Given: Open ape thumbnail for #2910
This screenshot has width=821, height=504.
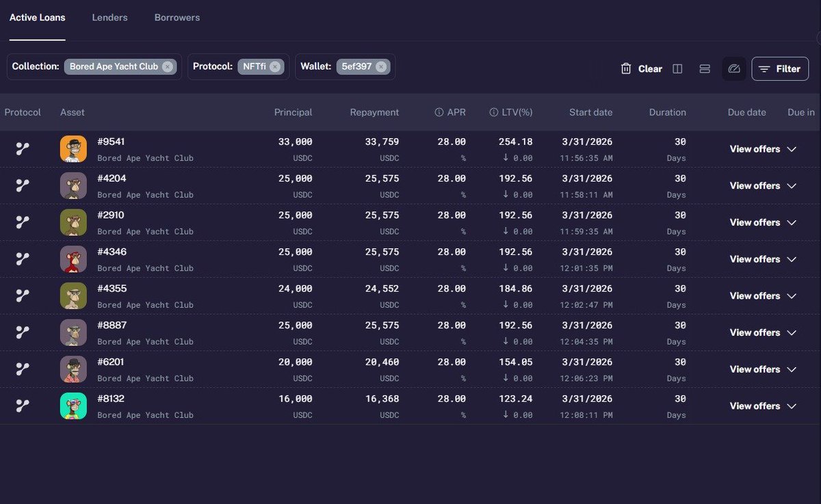Looking at the screenshot, I should coord(73,222).
